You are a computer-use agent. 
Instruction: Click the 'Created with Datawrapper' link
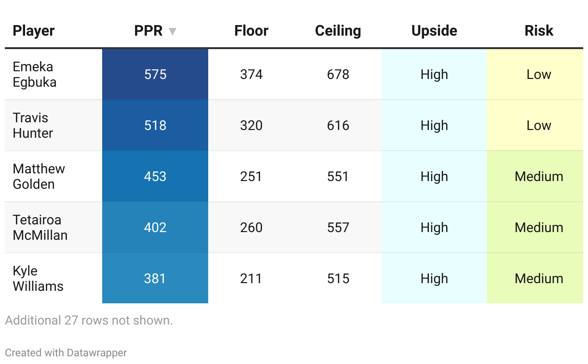pyautogui.click(x=66, y=353)
